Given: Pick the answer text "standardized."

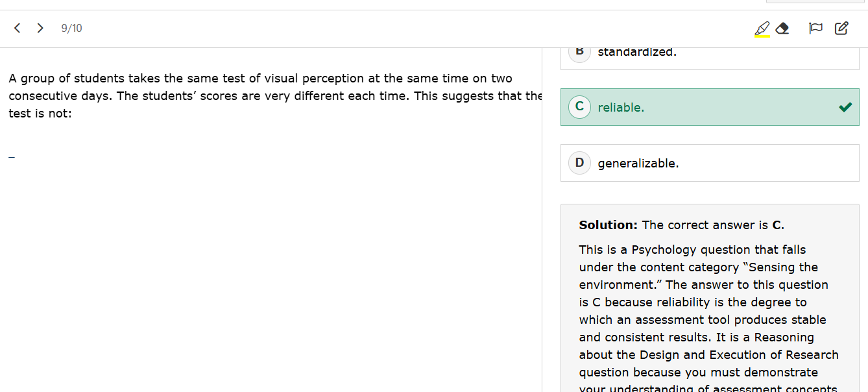Looking at the screenshot, I should (637, 53).
